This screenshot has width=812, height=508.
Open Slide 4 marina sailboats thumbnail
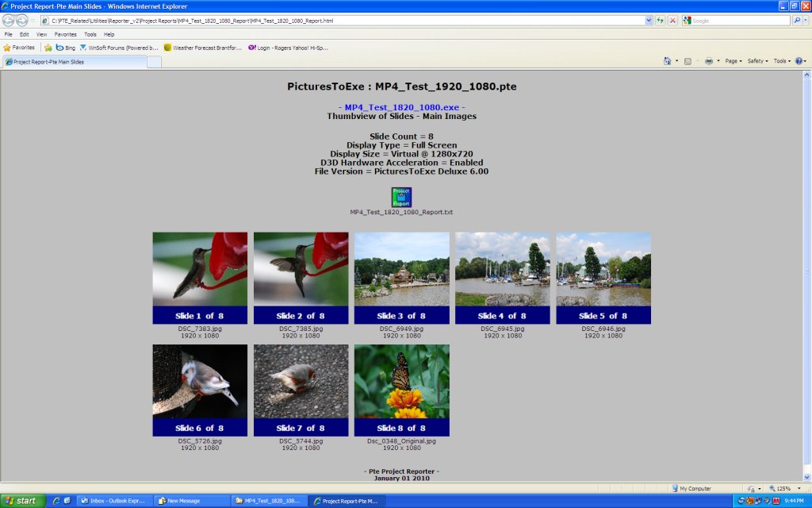pyautogui.click(x=502, y=278)
